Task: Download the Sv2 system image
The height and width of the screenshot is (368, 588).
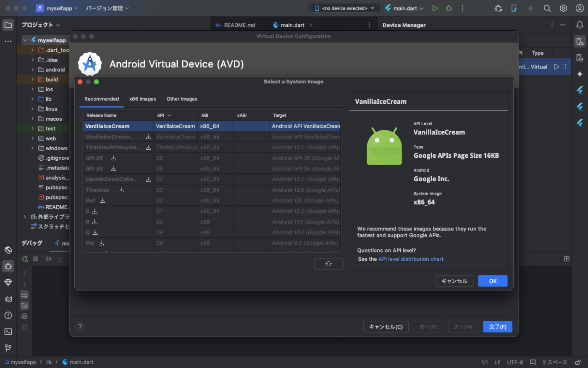Action: (102, 200)
